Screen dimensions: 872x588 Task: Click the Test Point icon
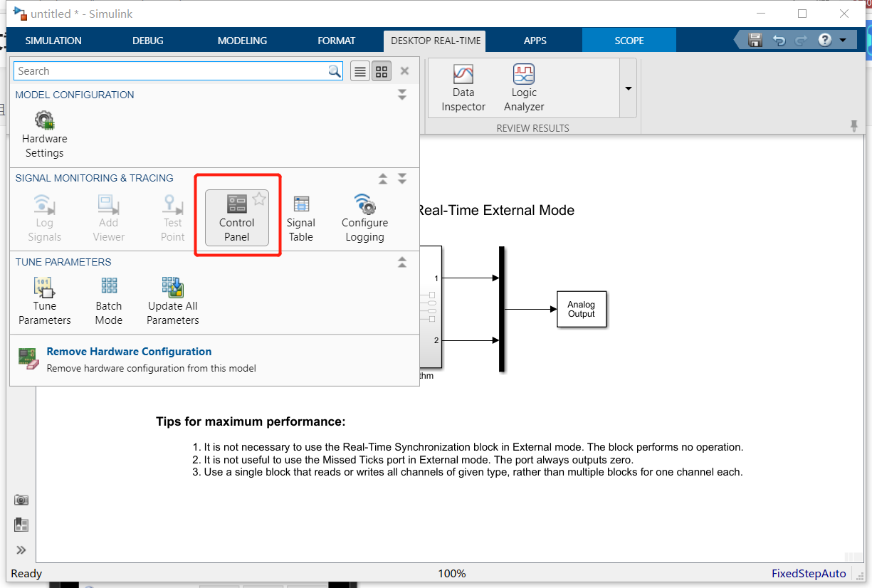pyautogui.click(x=172, y=205)
